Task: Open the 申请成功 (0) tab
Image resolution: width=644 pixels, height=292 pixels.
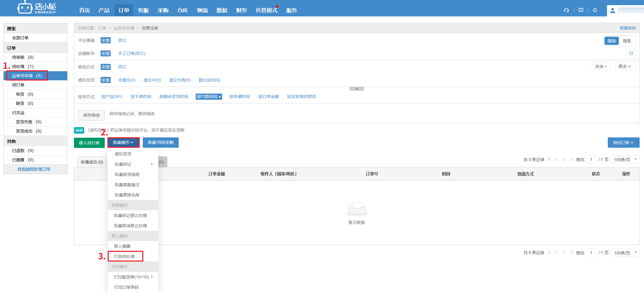Action: click(x=92, y=162)
